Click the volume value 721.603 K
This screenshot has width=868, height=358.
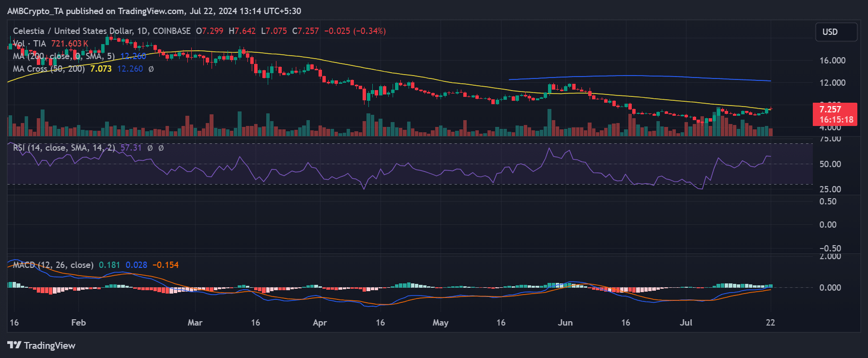coord(70,44)
